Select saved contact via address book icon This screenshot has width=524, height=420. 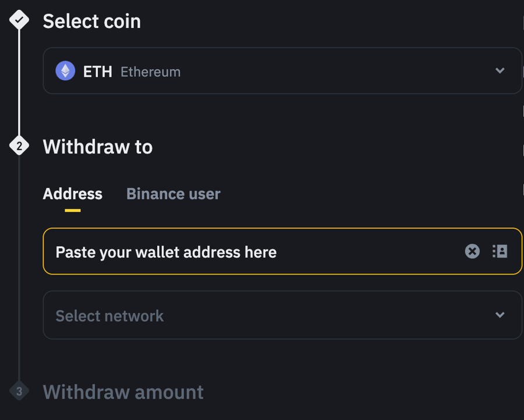(x=500, y=251)
